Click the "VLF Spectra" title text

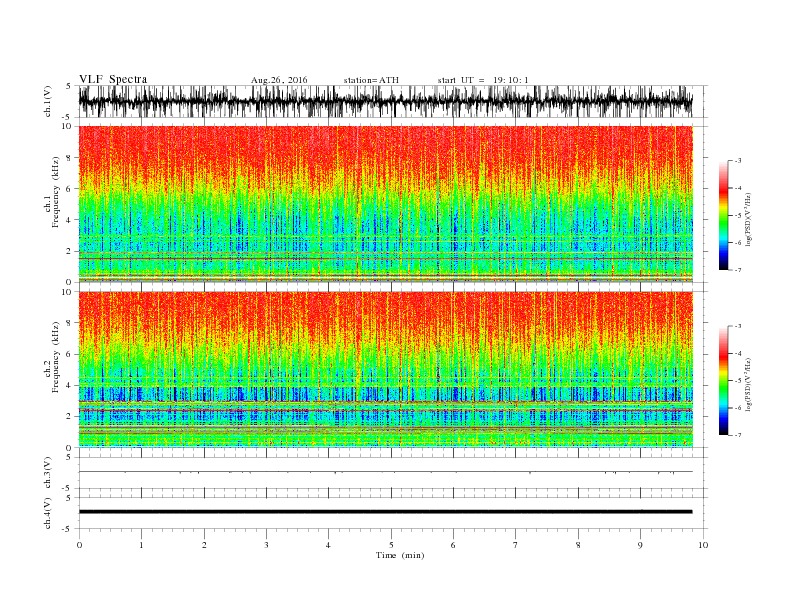(113, 79)
